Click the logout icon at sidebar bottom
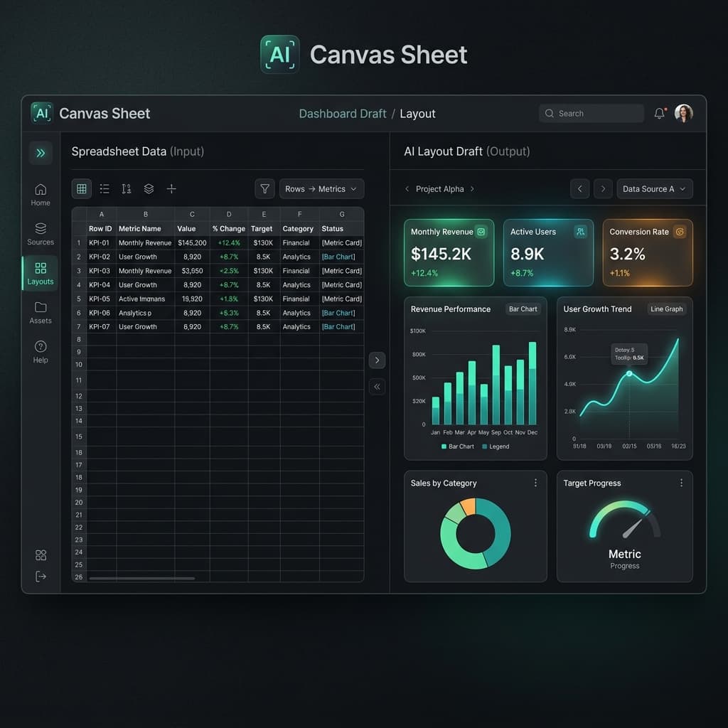Viewport: 728px width, 728px height. click(x=41, y=576)
